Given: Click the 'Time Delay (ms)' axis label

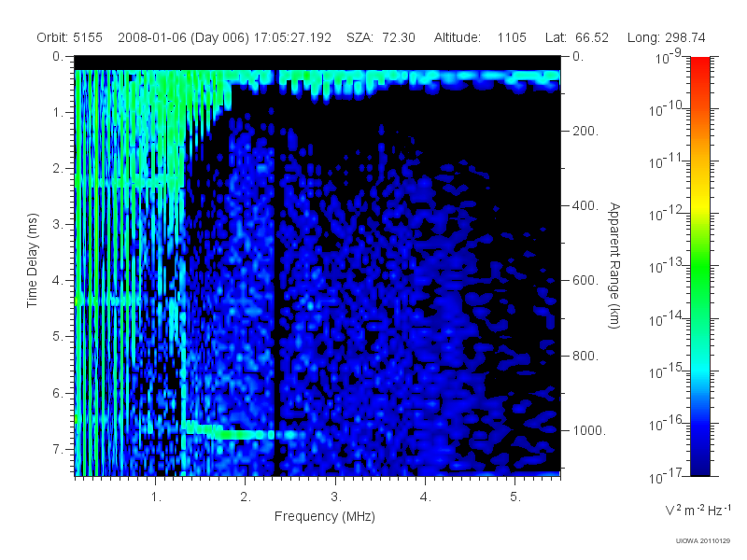Looking at the screenshot, I should (32, 260).
